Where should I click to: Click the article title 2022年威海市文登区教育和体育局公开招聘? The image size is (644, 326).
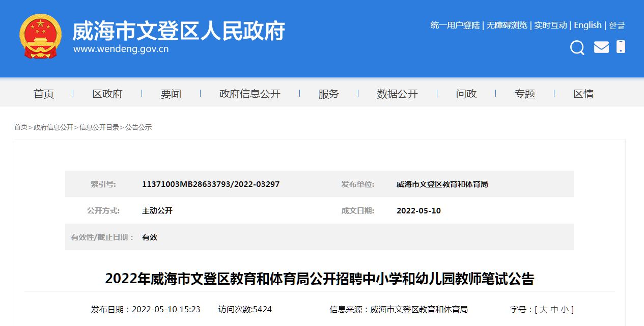point(320,279)
